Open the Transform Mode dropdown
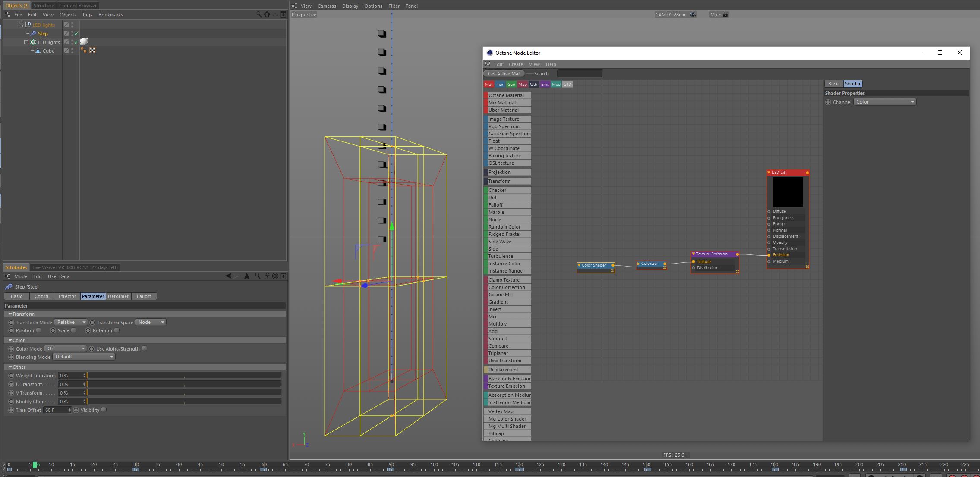980x477 pixels. (70, 322)
